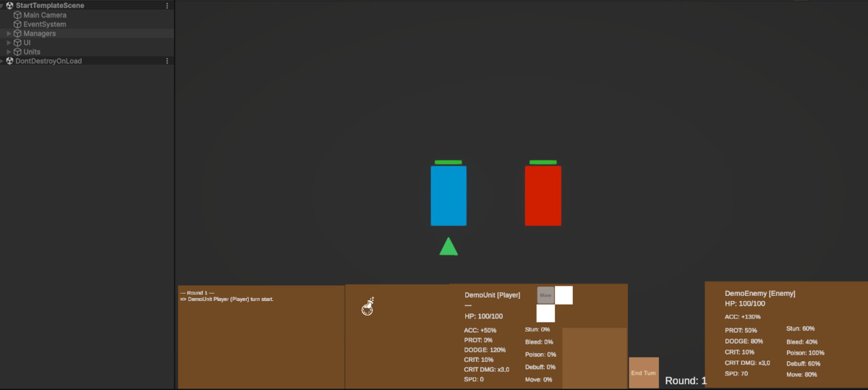Click the 'Round 1' log header line
The height and width of the screenshot is (390, 868).
click(x=197, y=292)
